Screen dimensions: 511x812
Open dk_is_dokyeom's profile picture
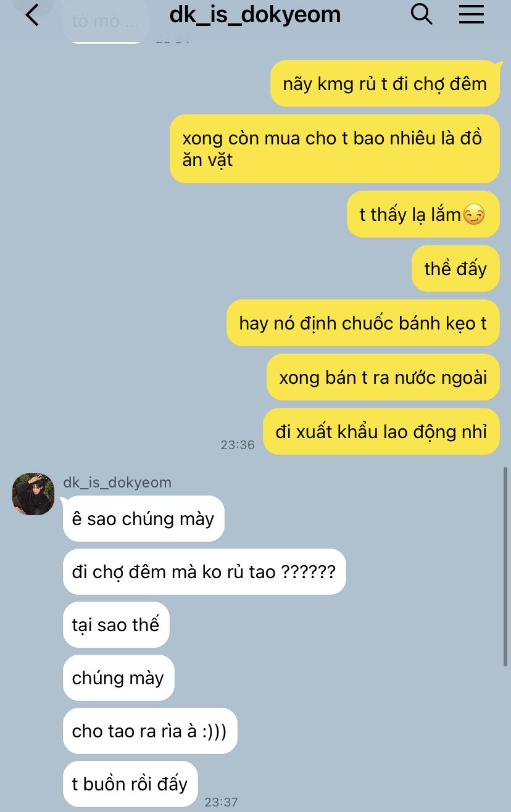(33, 494)
